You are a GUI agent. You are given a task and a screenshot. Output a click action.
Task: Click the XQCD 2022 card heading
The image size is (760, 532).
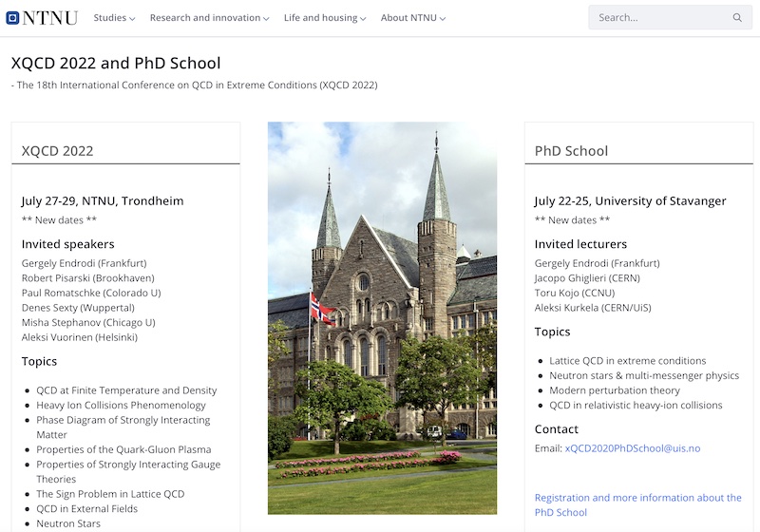tap(57, 151)
